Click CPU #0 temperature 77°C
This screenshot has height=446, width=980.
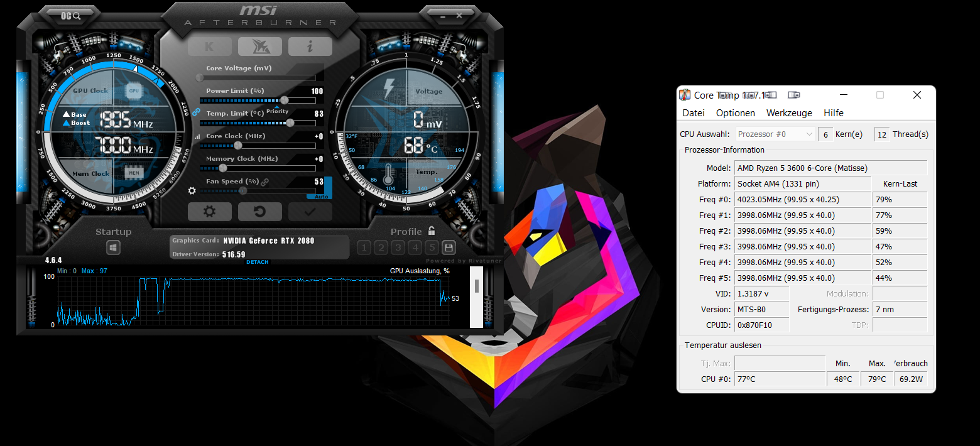780,379
